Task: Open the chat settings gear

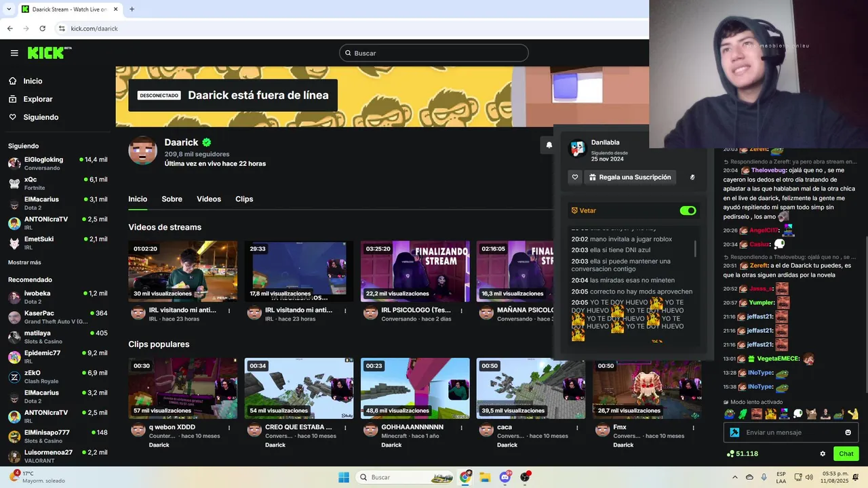Action: tap(823, 453)
